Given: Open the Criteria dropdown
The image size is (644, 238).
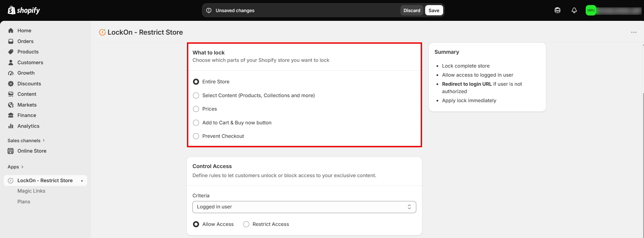Looking at the screenshot, I should pyautogui.click(x=304, y=207).
